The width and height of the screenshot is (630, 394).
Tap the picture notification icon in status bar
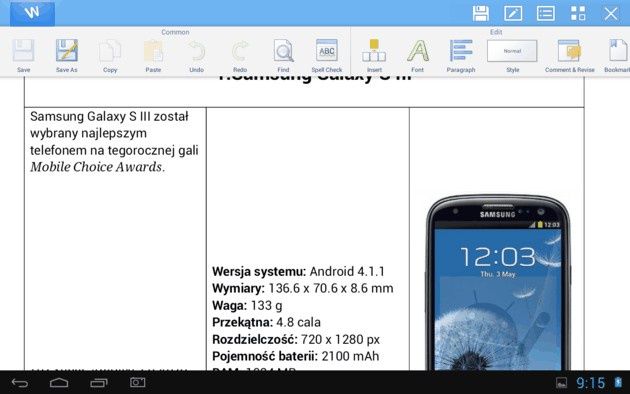point(561,383)
